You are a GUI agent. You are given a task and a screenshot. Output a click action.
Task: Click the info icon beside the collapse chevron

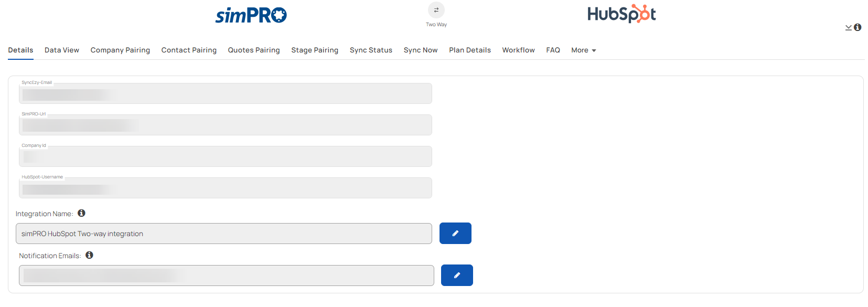pos(858,27)
